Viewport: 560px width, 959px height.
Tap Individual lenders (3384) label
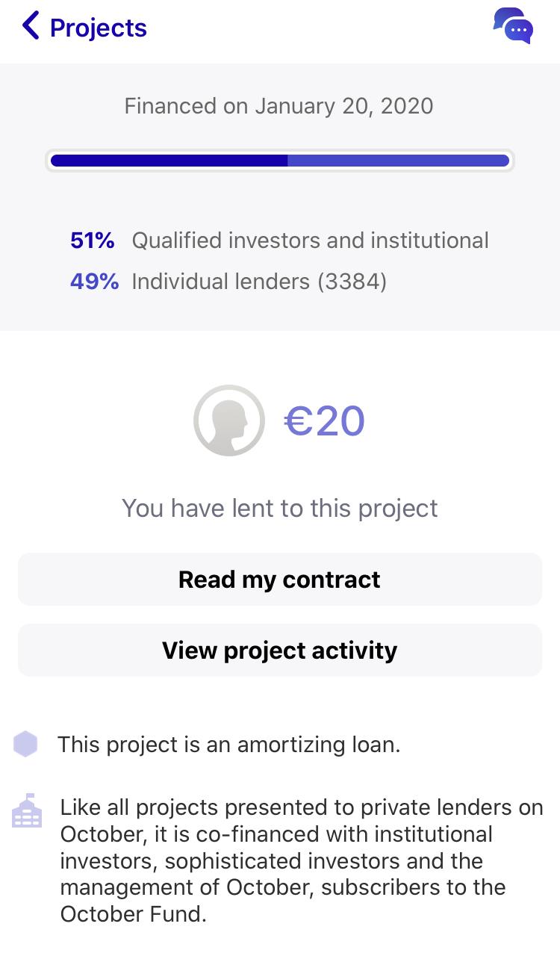click(259, 282)
